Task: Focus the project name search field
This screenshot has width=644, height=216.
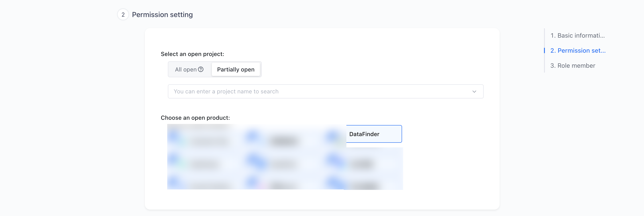Action: pyautogui.click(x=326, y=92)
